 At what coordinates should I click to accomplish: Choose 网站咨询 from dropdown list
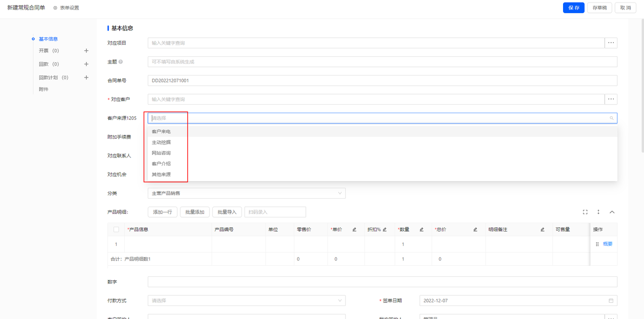382,153
